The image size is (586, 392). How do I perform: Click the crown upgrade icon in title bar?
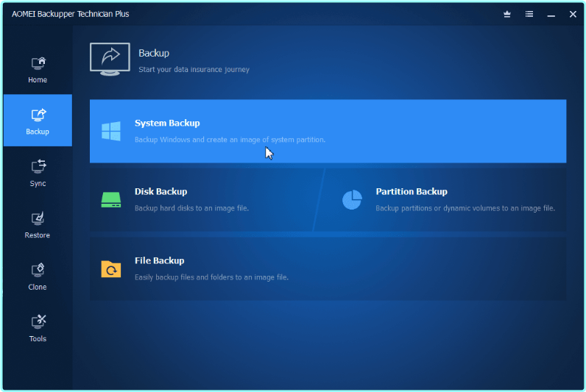point(507,14)
